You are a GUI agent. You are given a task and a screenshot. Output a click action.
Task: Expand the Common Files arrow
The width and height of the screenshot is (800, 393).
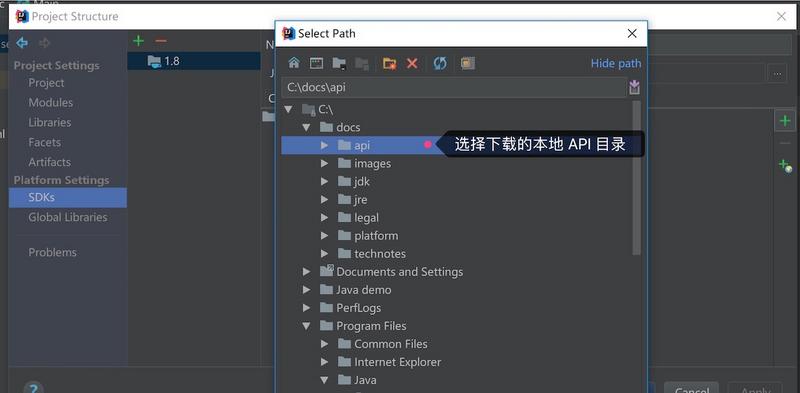pyautogui.click(x=324, y=344)
